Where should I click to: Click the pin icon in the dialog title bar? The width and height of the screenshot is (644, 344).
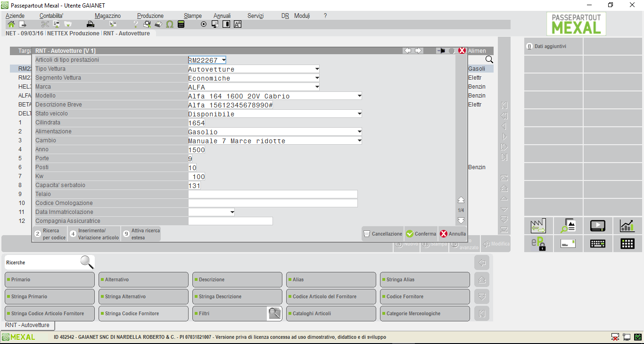[441, 50]
